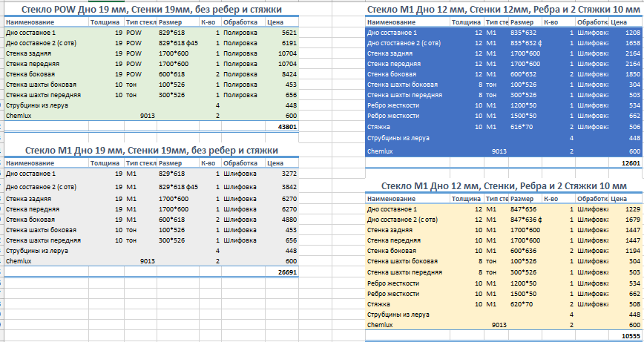Screen dimensions: 644x342
Task: Click 'Chemlux' in blue table
Action: 380,151
